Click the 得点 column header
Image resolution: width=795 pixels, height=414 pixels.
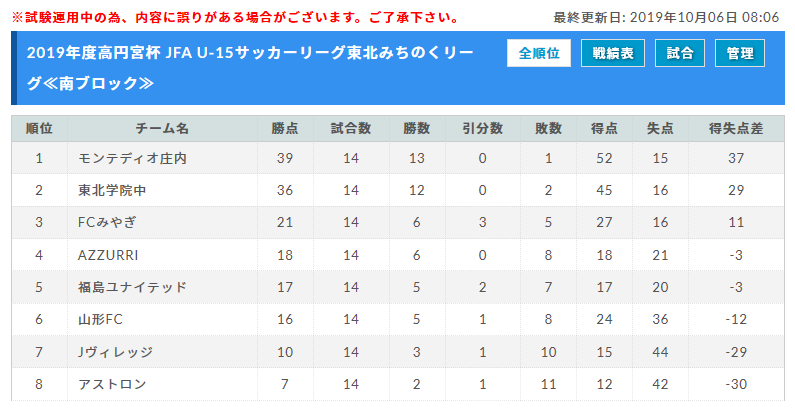pyautogui.click(x=604, y=129)
